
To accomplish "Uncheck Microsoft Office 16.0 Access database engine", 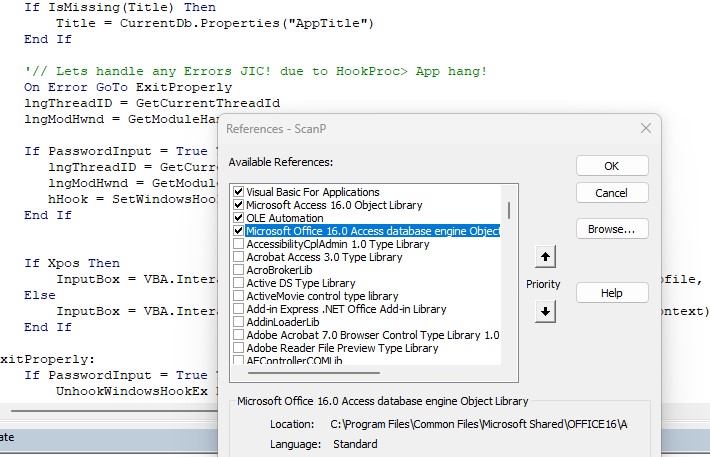I will pos(239,231).
